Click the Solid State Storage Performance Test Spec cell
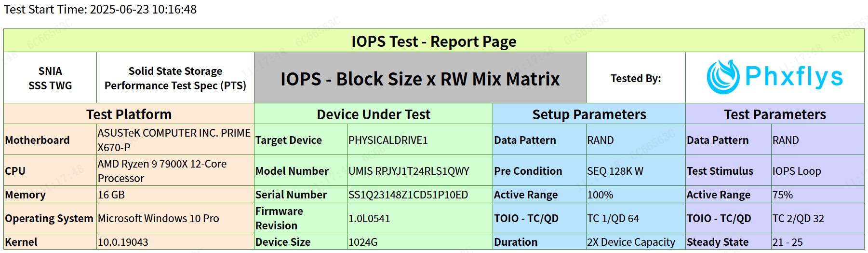The width and height of the screenshot is (868, 253). 175,78
